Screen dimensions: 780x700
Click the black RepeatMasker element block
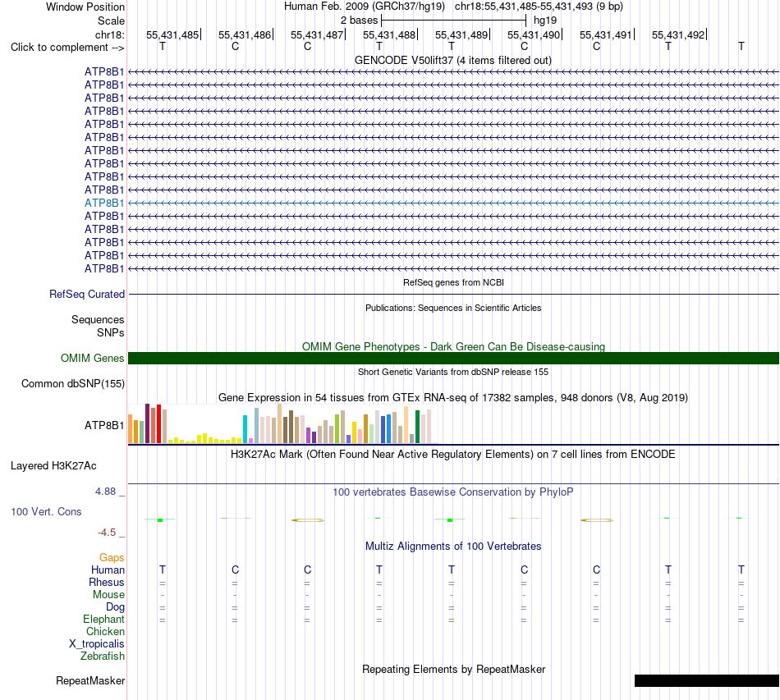point(706,680)
